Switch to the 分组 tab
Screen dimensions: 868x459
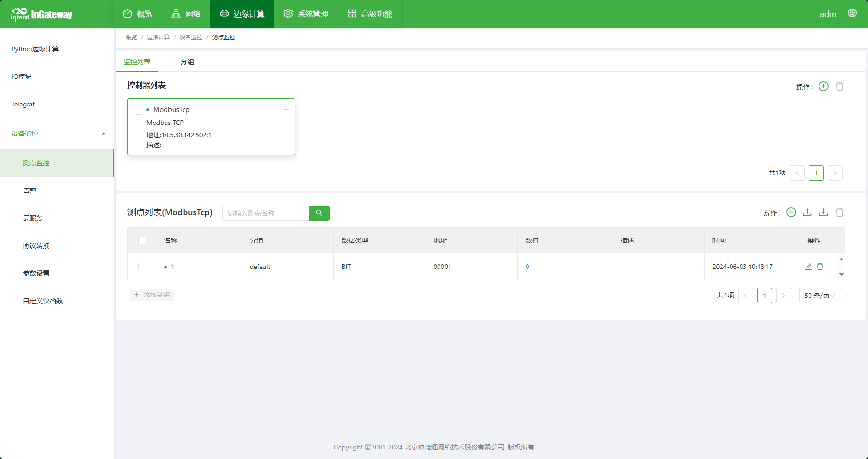187,62
